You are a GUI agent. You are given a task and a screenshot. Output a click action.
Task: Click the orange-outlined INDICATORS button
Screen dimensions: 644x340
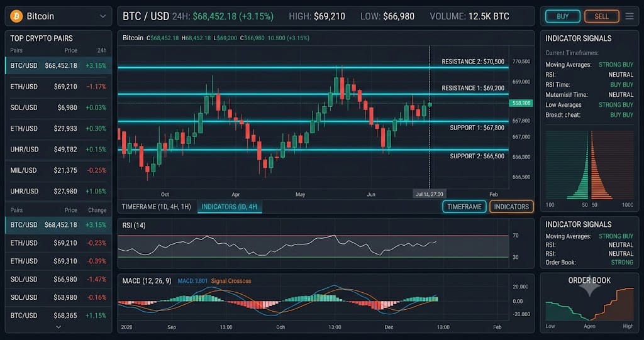(511, 207)
